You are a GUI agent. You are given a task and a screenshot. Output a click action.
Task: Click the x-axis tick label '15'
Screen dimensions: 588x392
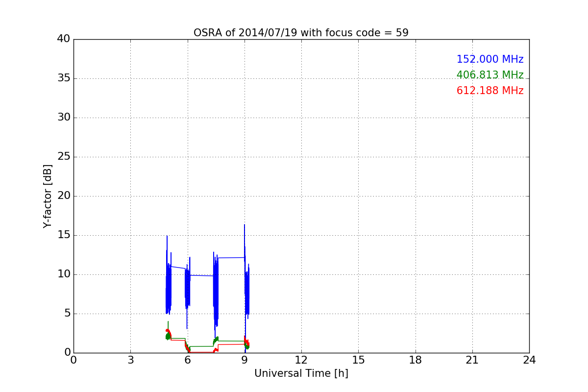[358, 360]
